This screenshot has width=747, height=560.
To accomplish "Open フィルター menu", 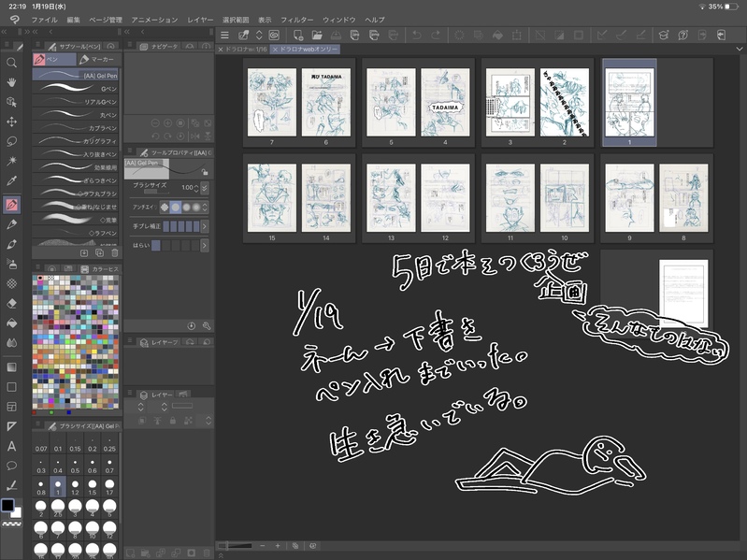I will [x=296, y=20].
